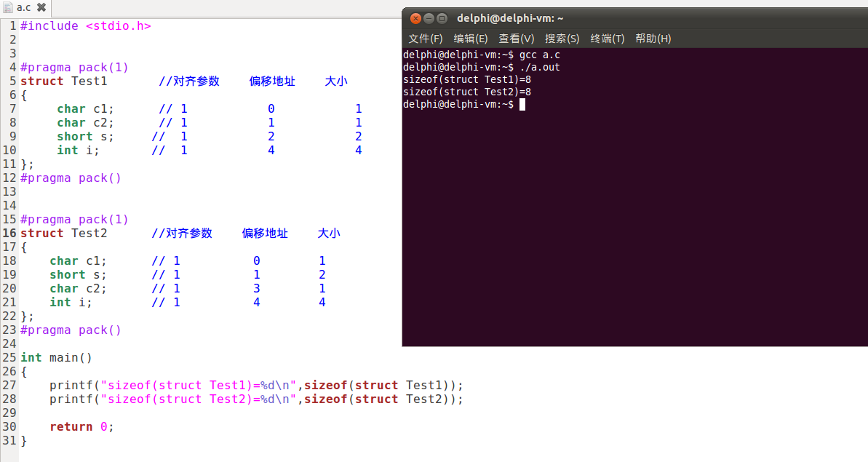868x462 pixels.
Task: Click the terminal title delphi@delphi-vm: ~
Action: [x=510, y=18]
